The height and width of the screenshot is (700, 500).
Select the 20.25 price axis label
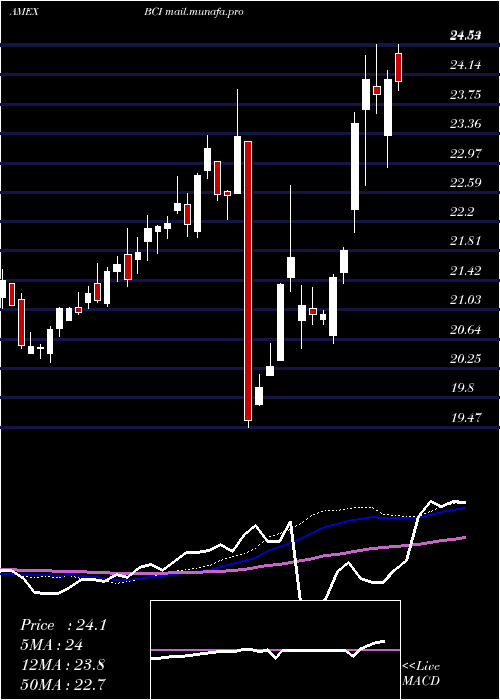click(465, 359)
